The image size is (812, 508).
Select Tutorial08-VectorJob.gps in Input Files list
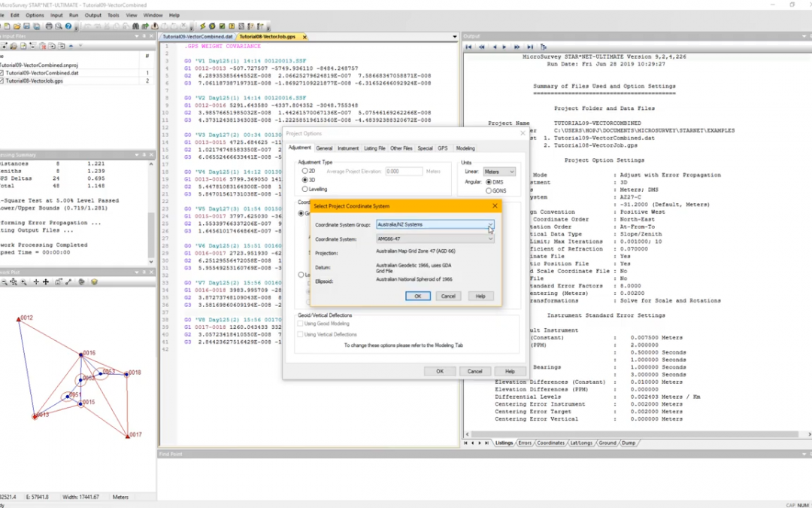point(34,81)
